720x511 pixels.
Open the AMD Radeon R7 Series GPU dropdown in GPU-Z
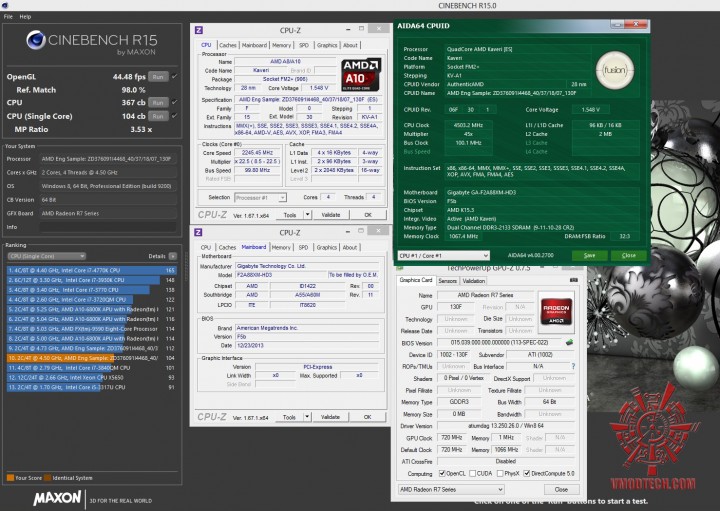[451, 489]
